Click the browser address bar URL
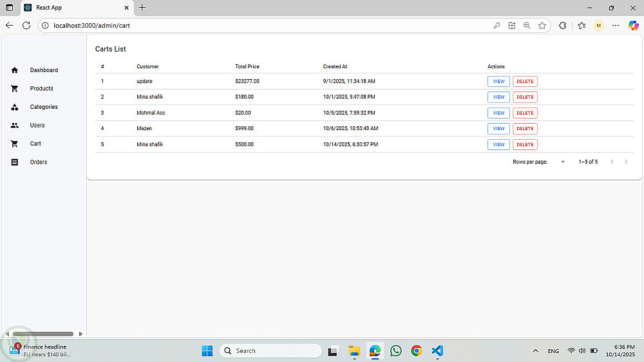644x362 pixels. click(x=91, y=26)
